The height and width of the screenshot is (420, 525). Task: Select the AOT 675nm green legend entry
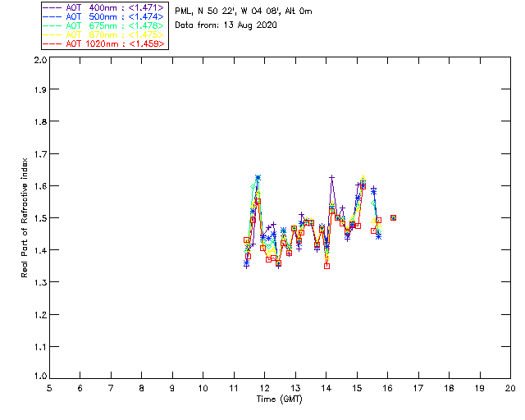(104, 25)
